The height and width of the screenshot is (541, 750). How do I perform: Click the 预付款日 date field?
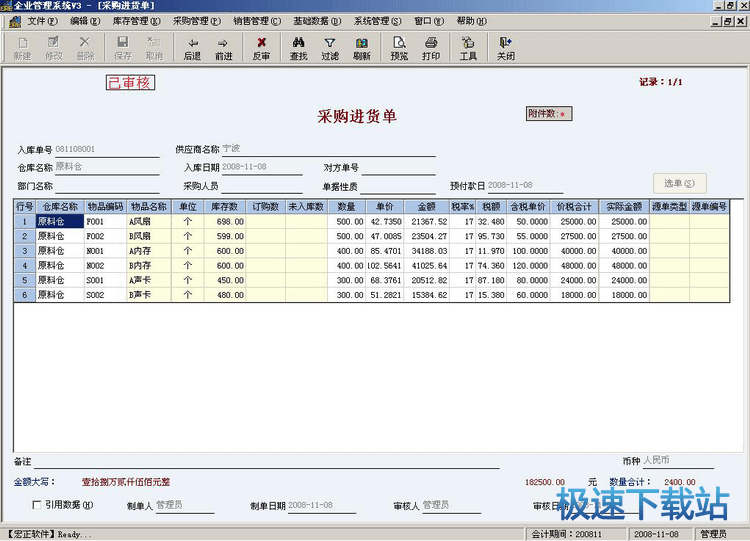(x=525, y=185)
